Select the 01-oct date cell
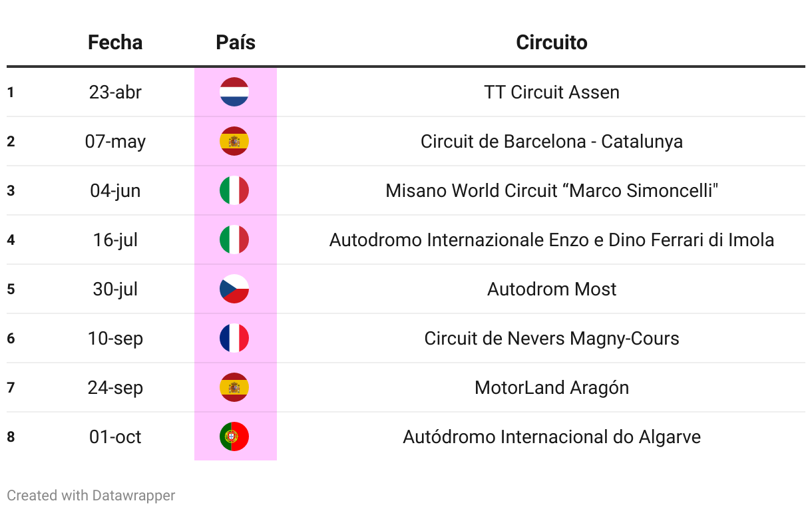 click(115, 436)
